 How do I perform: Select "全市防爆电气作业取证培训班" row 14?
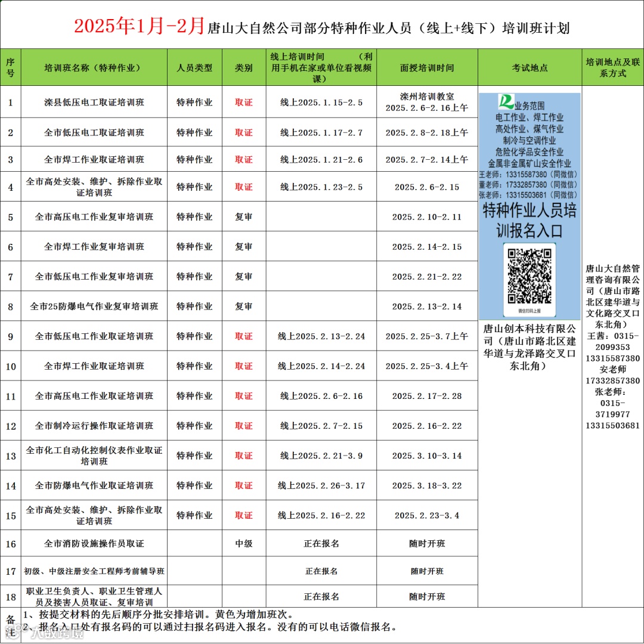point(94,485)
